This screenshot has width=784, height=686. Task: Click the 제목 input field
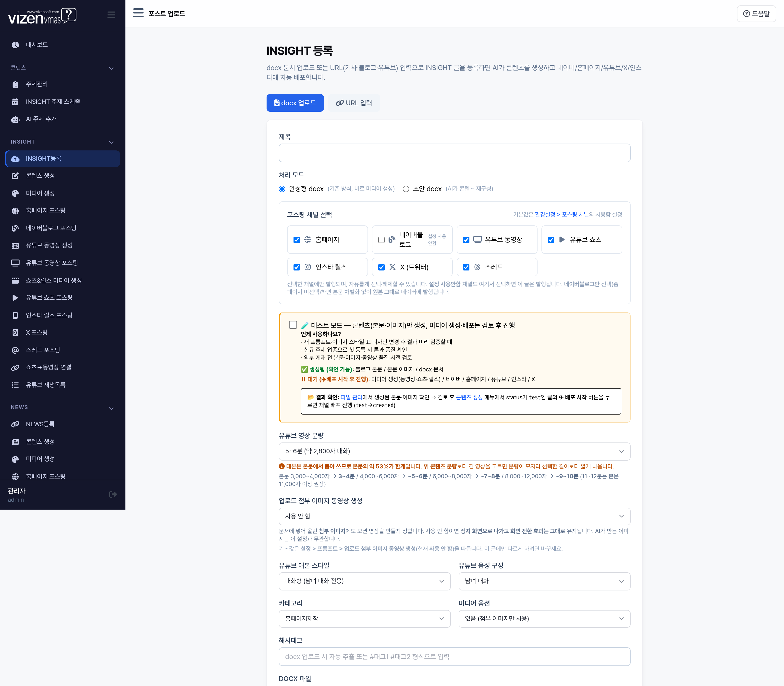454,153
